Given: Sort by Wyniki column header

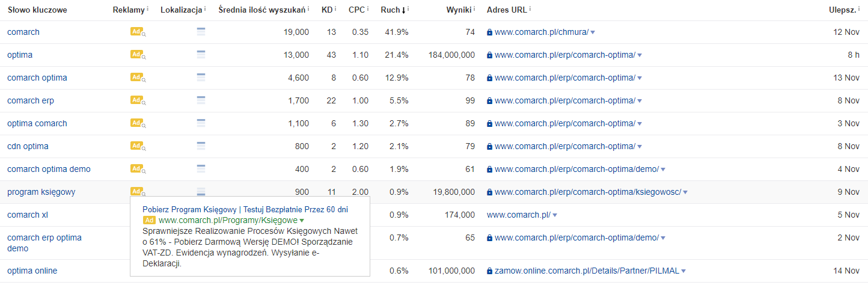Looking at the screenshot, I should [459, 10].
